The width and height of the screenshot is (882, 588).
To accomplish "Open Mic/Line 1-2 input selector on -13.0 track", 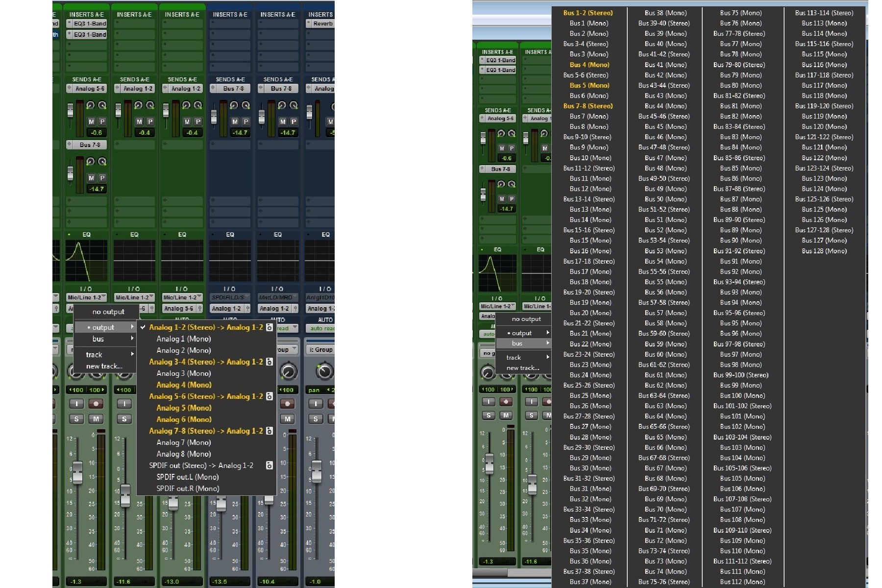I will point(182,297).
